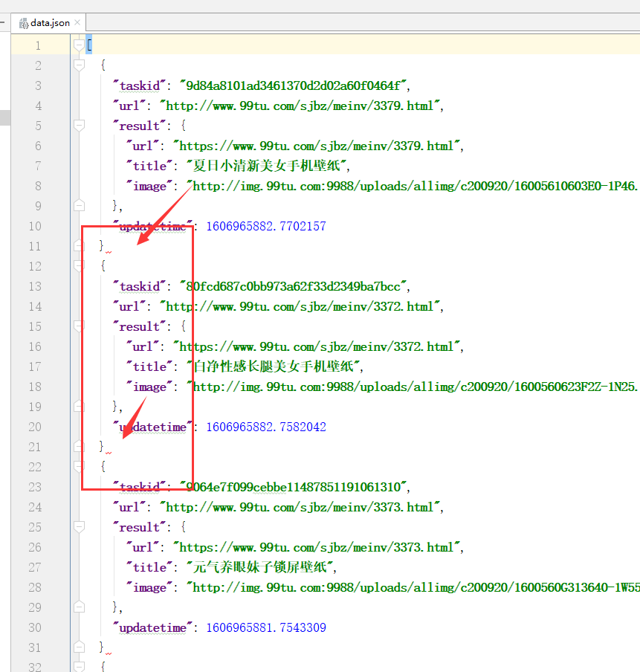This screenshot has height=672, width=640.
Task: Toggle fold end marker on line 29
Action: click(x=79, y=607)
